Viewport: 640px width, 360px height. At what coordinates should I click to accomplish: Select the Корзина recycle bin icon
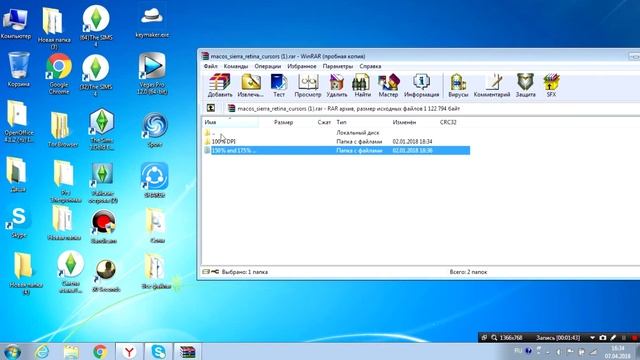click(18, 69)
